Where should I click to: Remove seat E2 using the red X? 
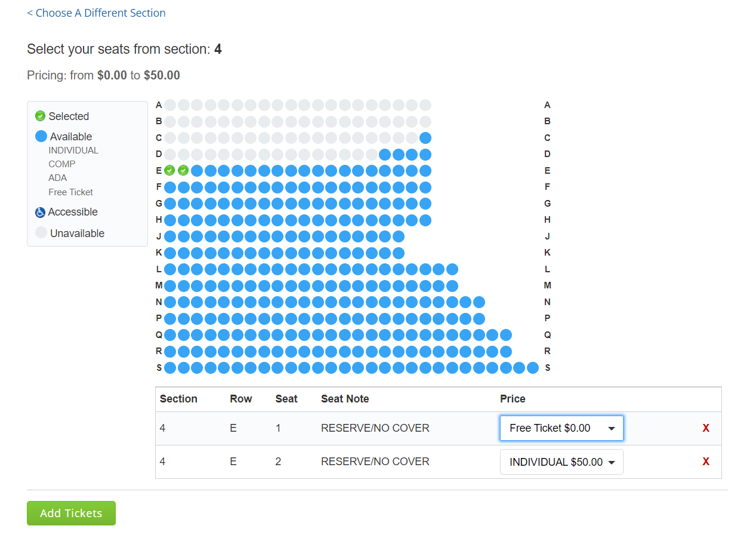coord(706,462)
